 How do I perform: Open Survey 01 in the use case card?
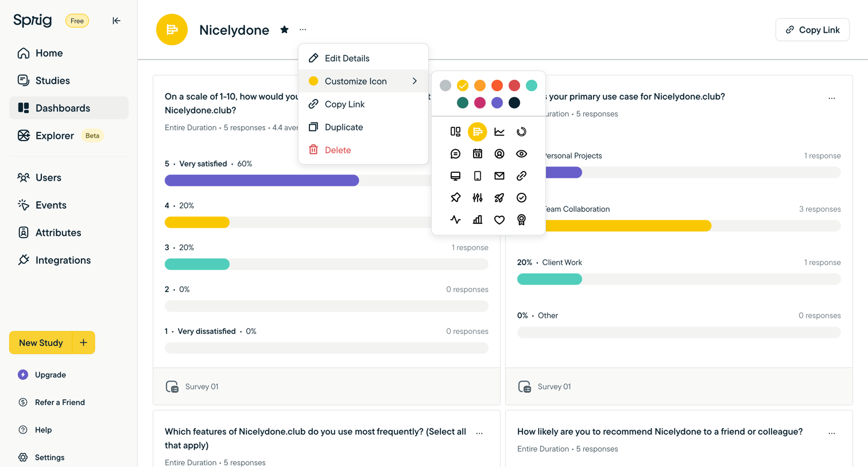pos(554,387)
